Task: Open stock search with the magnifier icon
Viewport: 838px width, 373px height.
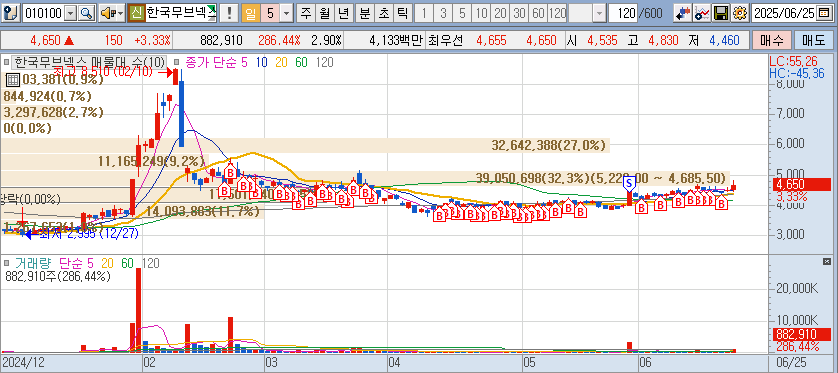Action: pos(86,13)
